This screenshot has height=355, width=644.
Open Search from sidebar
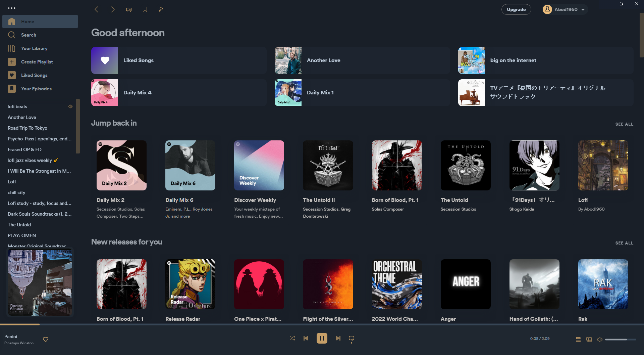[x=40, y=35]
